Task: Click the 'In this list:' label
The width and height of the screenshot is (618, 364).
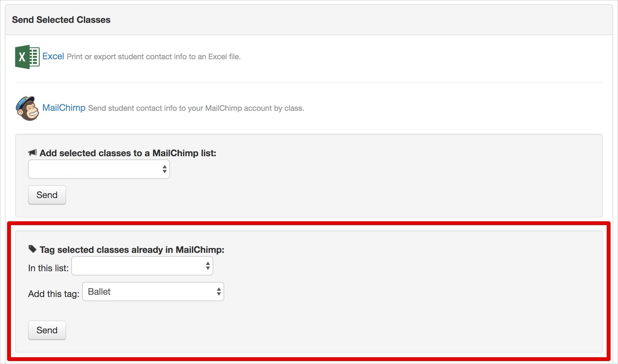Action: point(48,268)
